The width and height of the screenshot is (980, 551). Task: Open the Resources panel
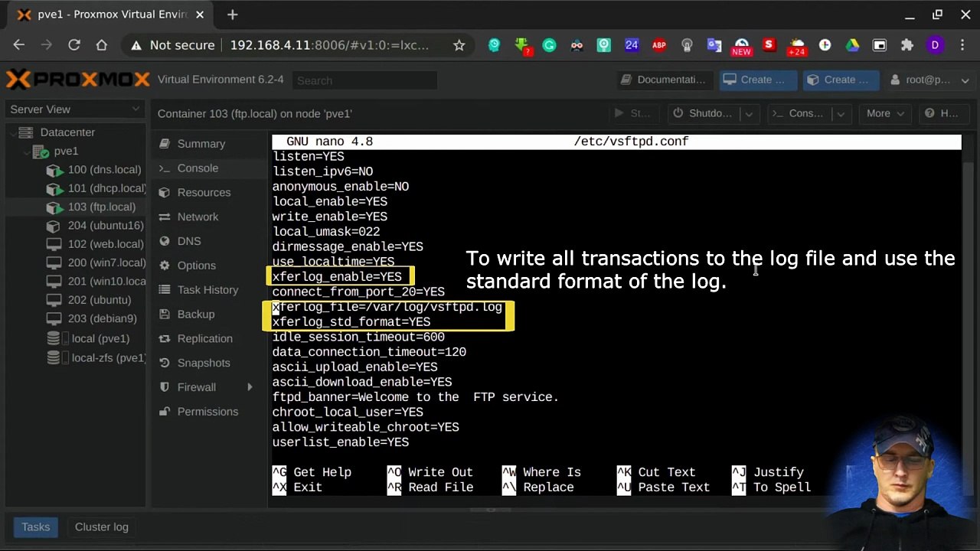[204, 192]
